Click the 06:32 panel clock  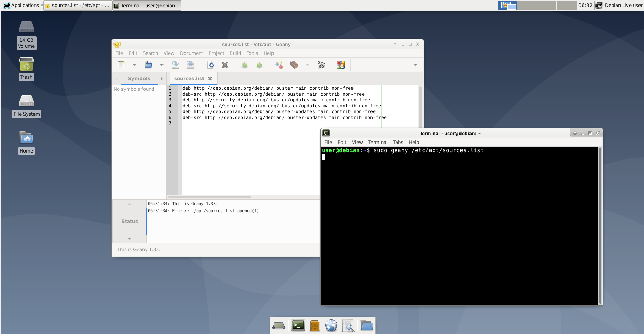[x=585, y=5]
